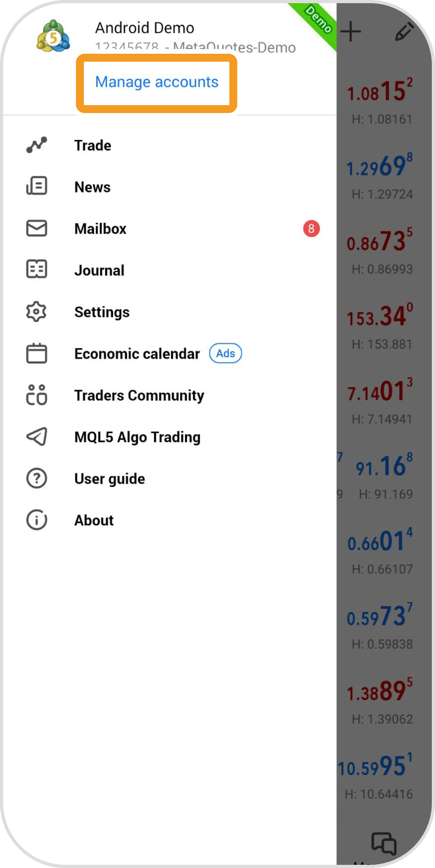The height and width of the screenshot is (868, 435).
Task: Tap the Trade chart icon
Action: pos(36,145)
